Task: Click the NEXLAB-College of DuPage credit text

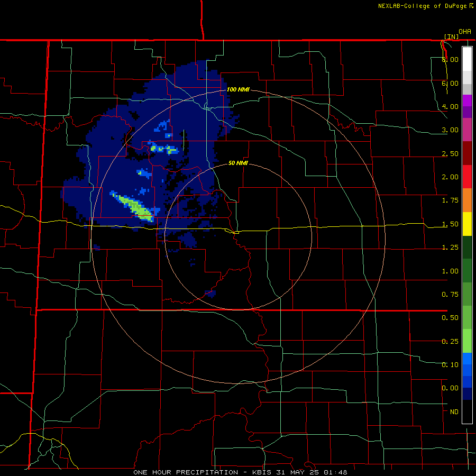Action: 423,6
